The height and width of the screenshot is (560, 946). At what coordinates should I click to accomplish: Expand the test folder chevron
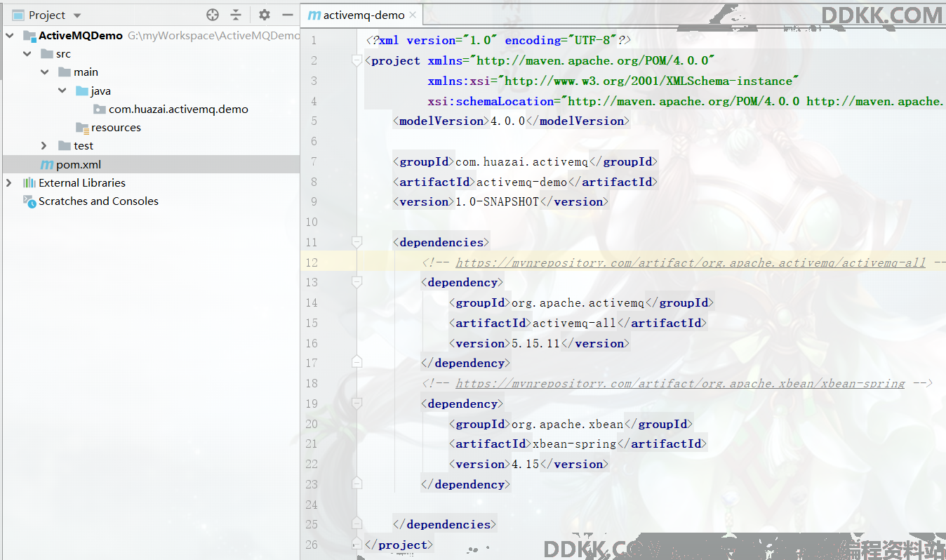point(44,145)
